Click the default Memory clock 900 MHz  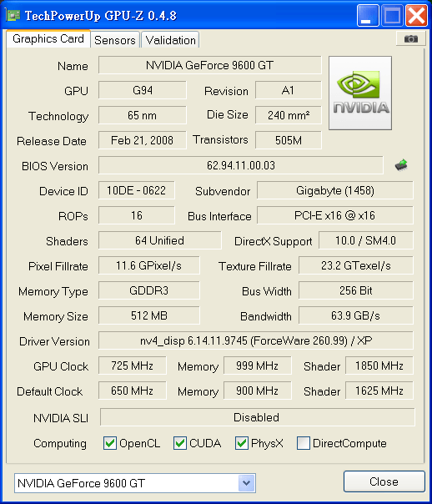click(x=257, y=391)
